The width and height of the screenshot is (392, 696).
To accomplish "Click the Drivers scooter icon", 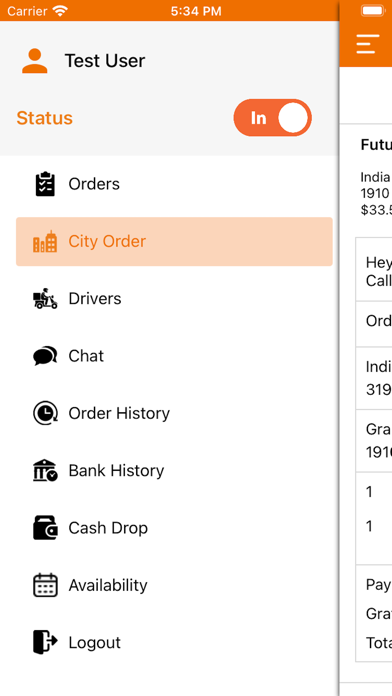I will (45, 299).
